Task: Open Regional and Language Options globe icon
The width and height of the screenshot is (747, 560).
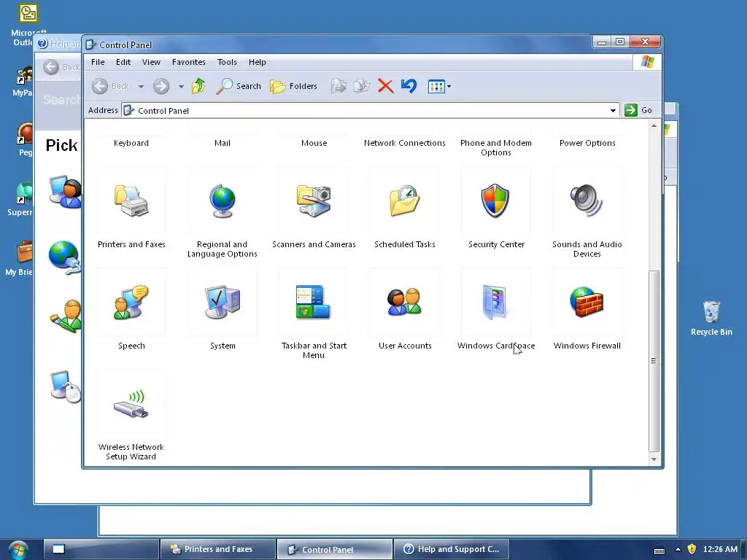Action: pyautogui.click(x=222, y=201)
